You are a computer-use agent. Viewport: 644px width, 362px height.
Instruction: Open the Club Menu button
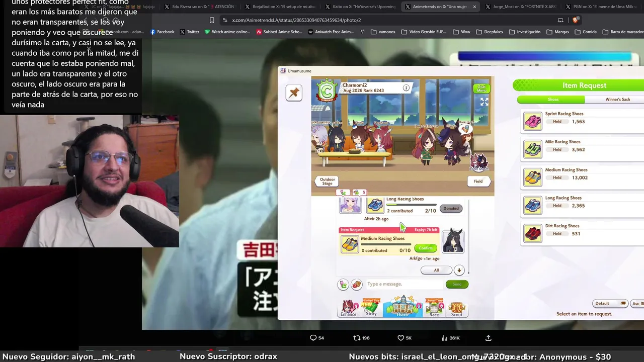tap(481, 88)
